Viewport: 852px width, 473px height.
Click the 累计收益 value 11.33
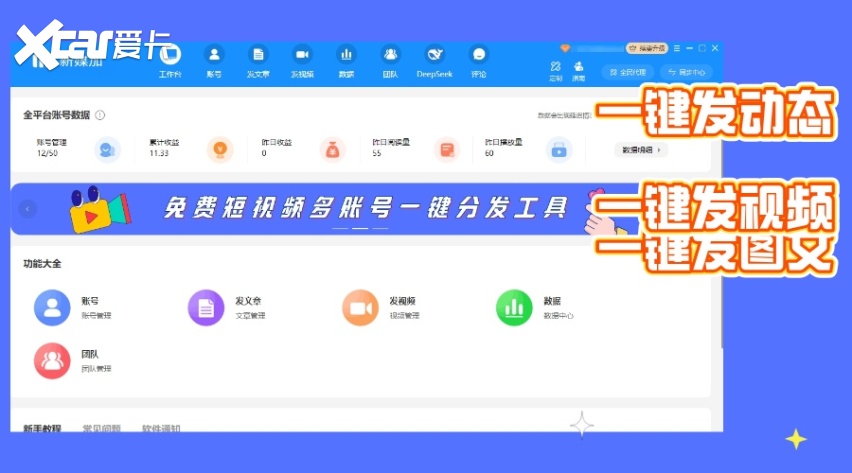pyautogui.click(x=159, y=153)
